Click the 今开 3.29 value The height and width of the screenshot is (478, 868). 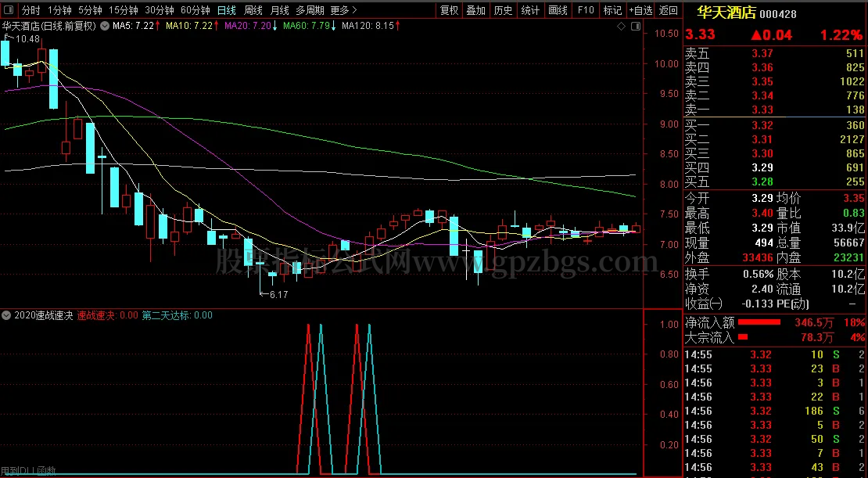coord(762,198)
